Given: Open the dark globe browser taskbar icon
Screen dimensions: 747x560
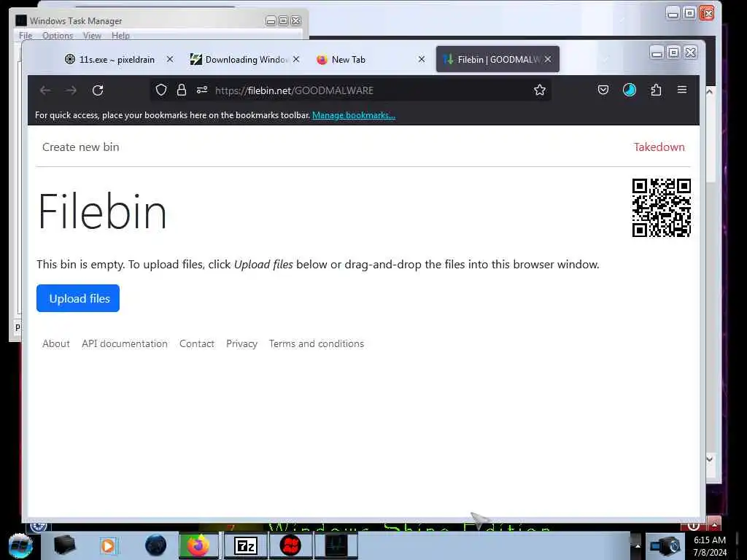Looking at the screenshot, I should click(156, 545).
